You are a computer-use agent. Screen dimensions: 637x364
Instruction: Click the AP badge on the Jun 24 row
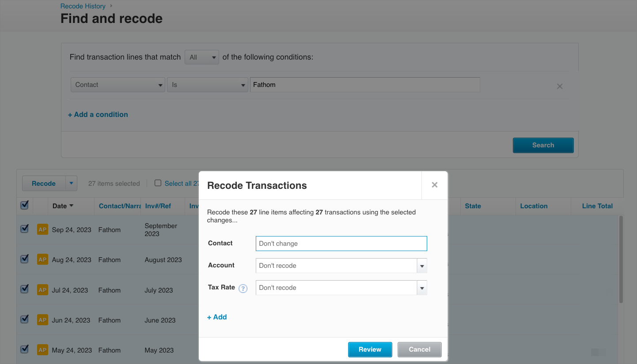(42, 320)
